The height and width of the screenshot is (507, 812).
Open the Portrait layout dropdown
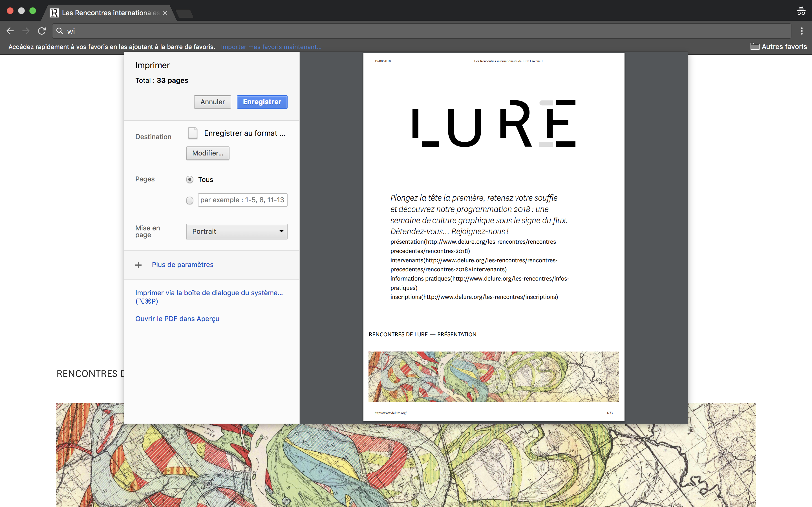[237, 231]
